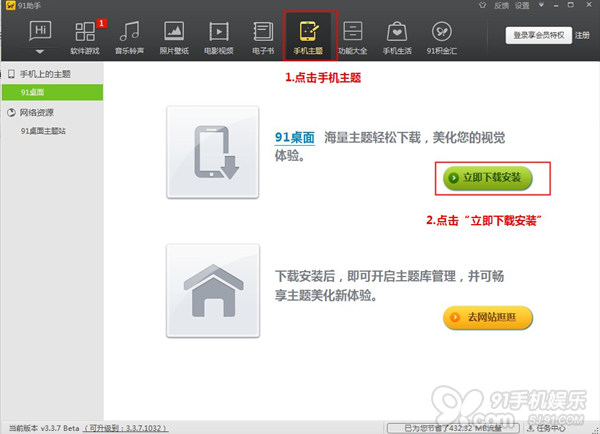600x434 pixels.
Task: Click 去网站逛逛 orange button
Action: 488,317
